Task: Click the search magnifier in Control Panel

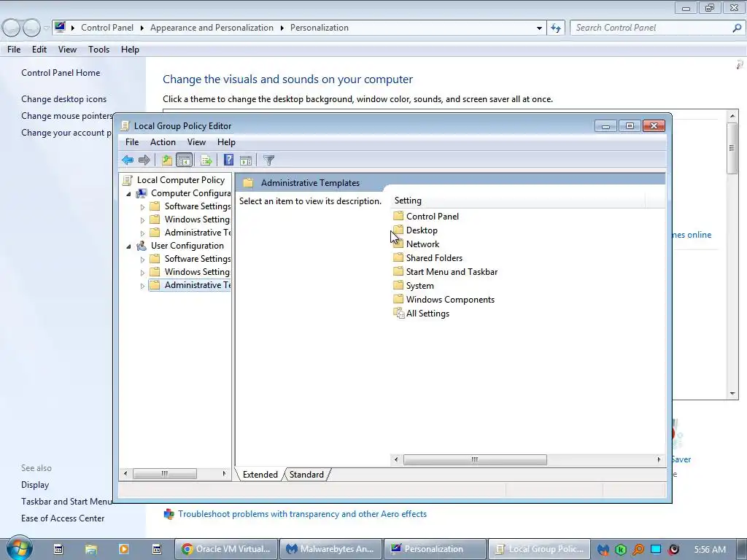Action: 737,28
